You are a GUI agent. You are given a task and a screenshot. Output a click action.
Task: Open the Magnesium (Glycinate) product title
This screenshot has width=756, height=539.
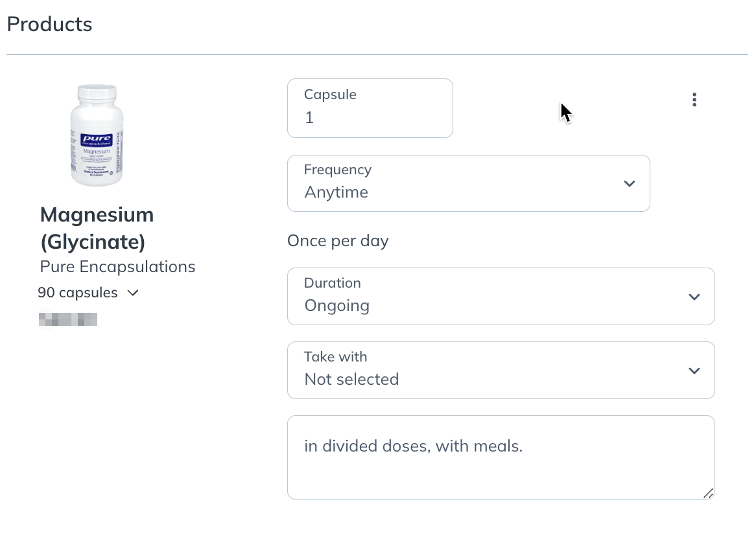pos(97,228)
